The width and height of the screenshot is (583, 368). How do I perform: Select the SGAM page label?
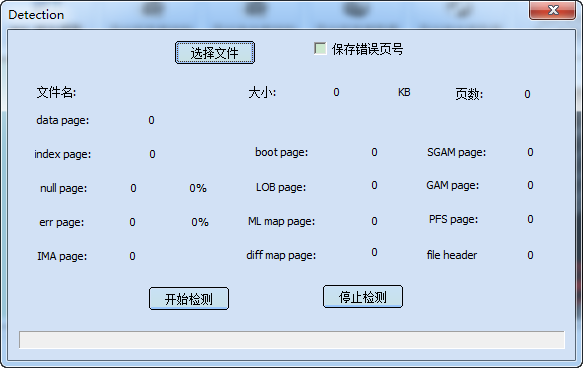pos(457,152)
